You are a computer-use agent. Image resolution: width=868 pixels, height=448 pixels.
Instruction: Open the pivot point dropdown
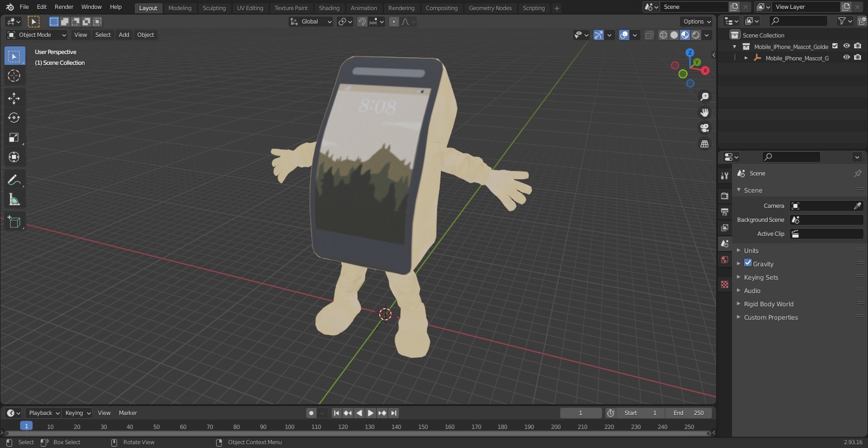click(345, 22)
